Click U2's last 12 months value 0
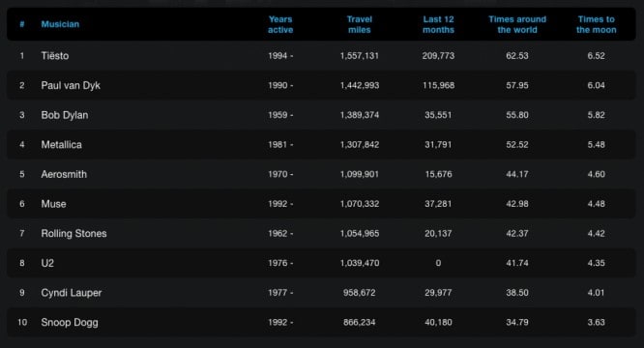 pyautogui.click(x=438, y=263)
